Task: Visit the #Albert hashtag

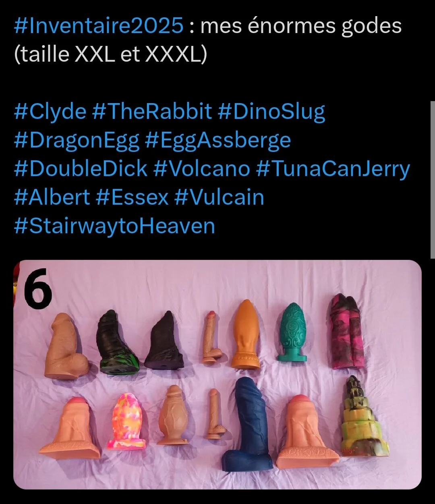Action: [x=52, y=197]
